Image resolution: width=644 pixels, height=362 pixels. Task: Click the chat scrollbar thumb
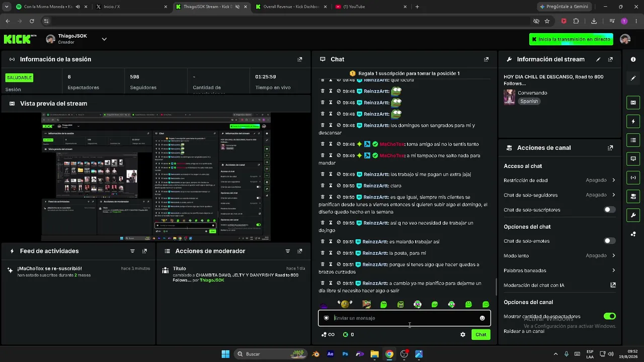[x=497, y=288]
